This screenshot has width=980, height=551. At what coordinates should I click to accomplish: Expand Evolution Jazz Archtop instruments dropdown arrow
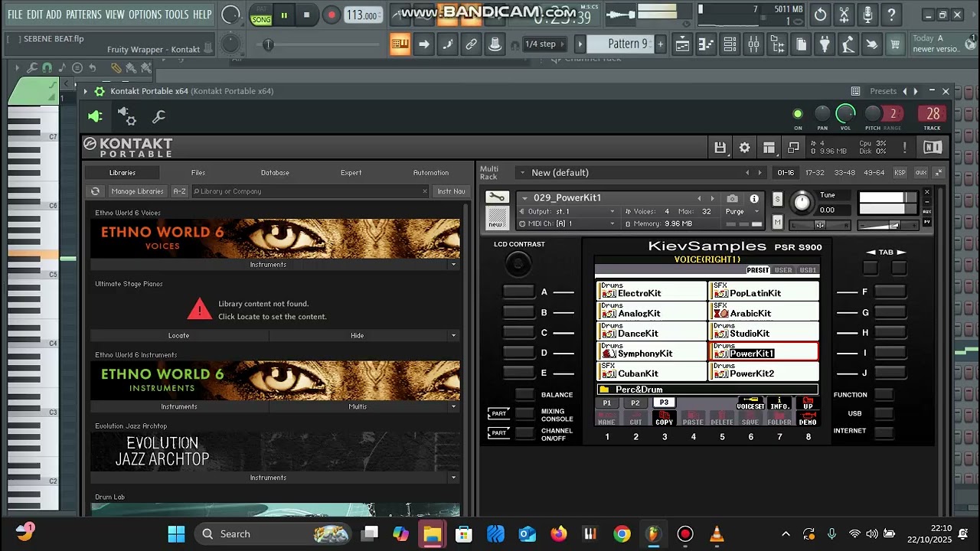point(453,478)
